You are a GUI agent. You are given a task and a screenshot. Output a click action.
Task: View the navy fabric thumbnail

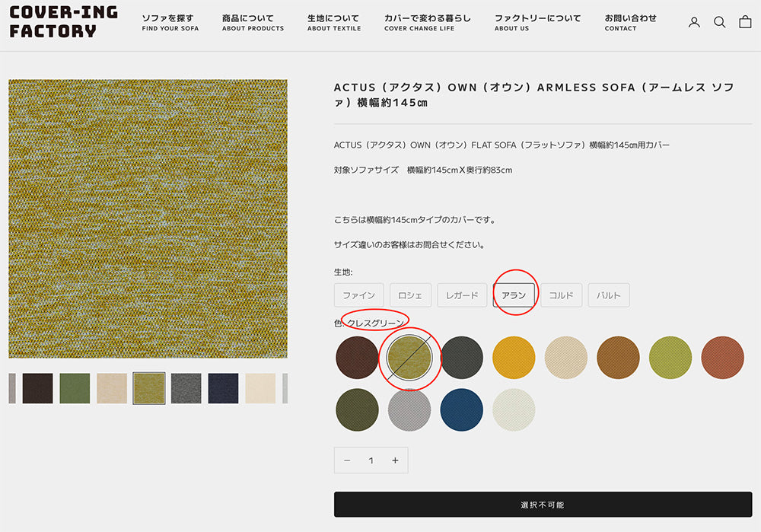coord(223,388)
